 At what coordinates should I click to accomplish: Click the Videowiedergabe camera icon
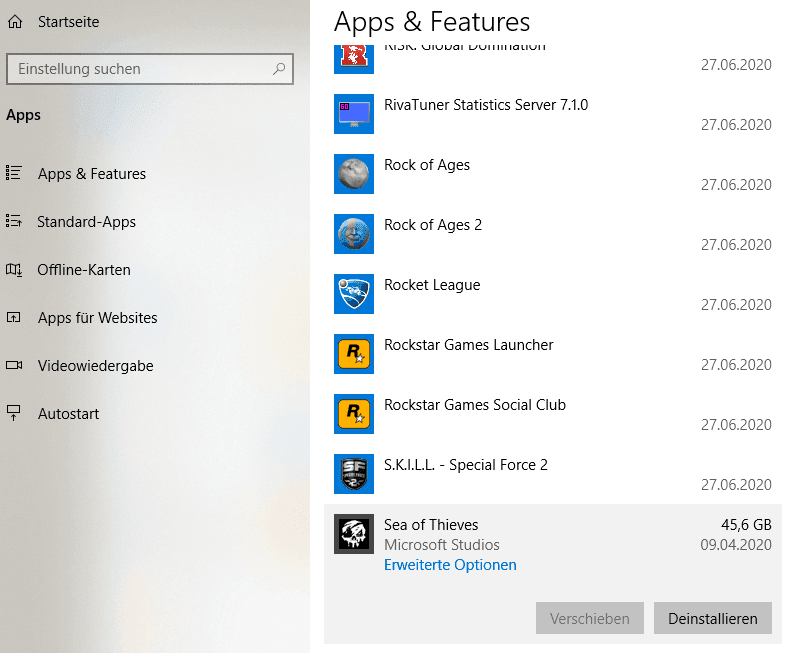coord(14,365)
